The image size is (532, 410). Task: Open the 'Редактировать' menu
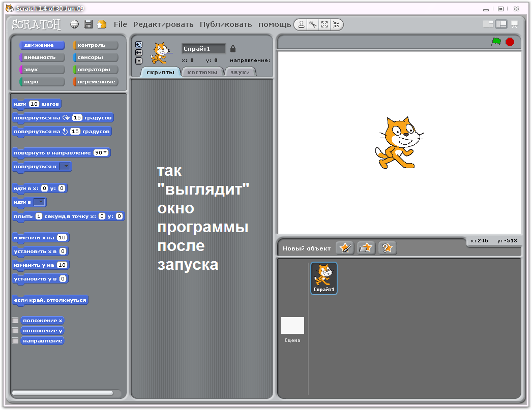[163, 24]
